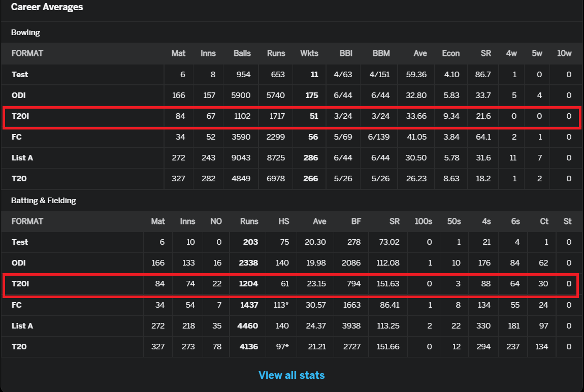The image size is (584, 392).
Task: Select the ODI row in Bowling table
Action: pyautogui.click(x=291, y=95)
